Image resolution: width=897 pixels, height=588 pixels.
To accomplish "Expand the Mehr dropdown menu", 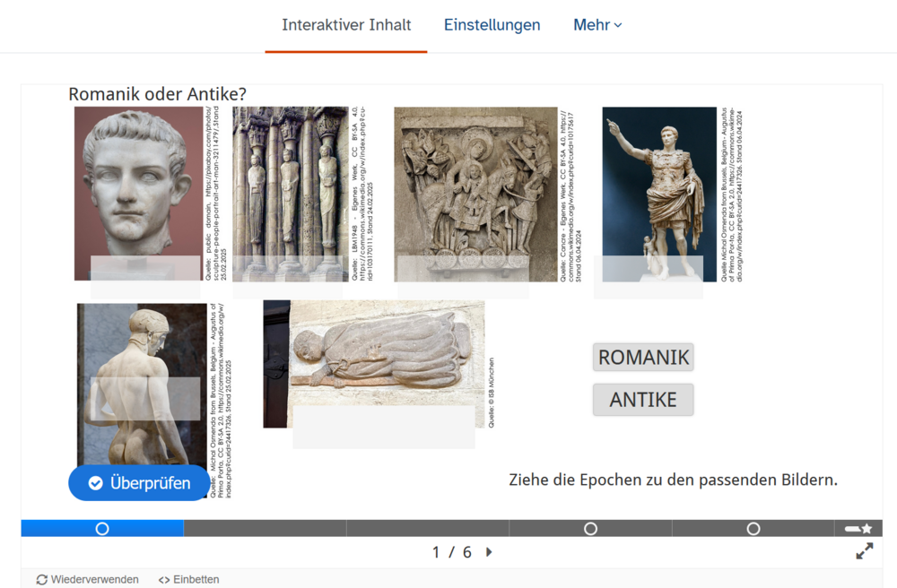I will 597,25.
